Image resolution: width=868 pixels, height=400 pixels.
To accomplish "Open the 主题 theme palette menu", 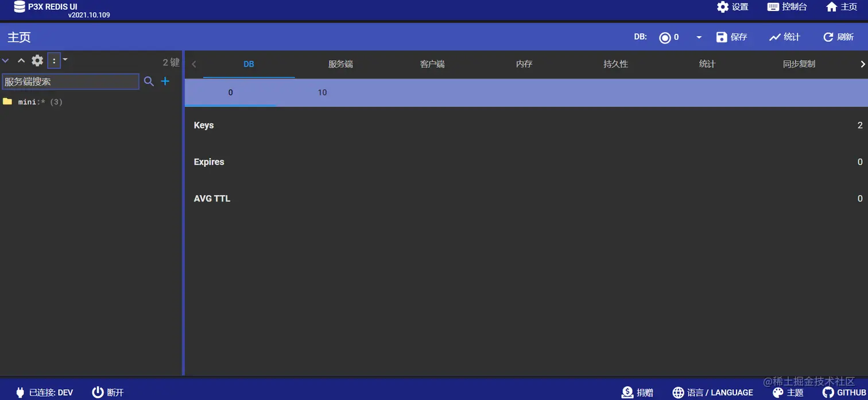I will tap(788, 393).
